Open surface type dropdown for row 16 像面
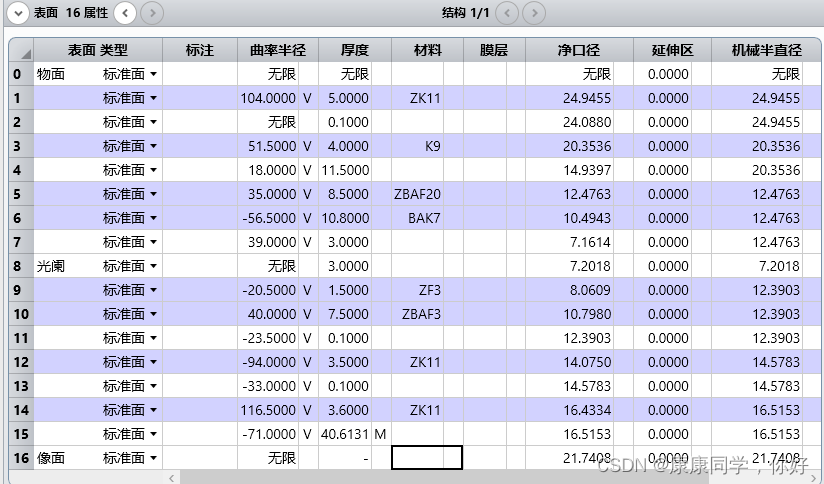The height and width of the screenshot is (484, 824). [x=153, y=458]
